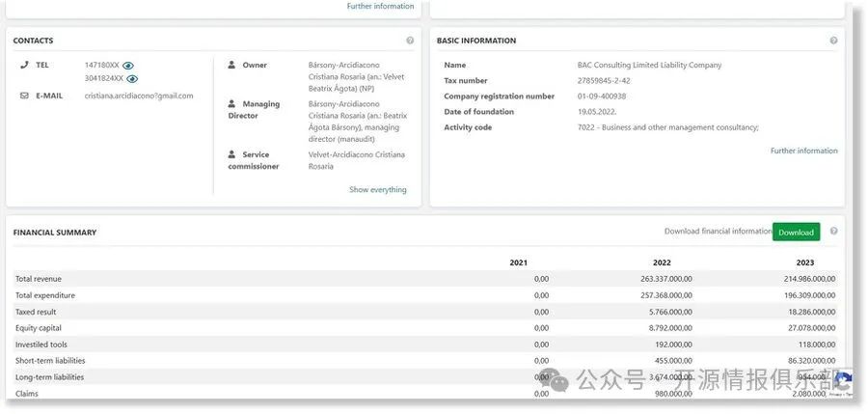The image size is (868, 414).
Task: Click the CONTACTS panel heading
Action: pos(33,41)
